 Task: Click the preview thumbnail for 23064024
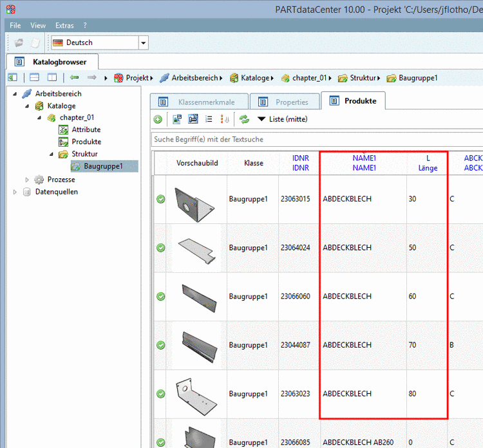(197, 250)
